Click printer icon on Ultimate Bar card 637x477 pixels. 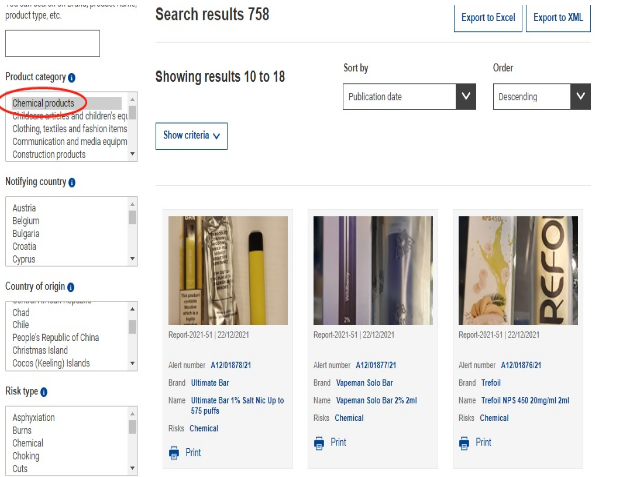[x=175, y=452]
